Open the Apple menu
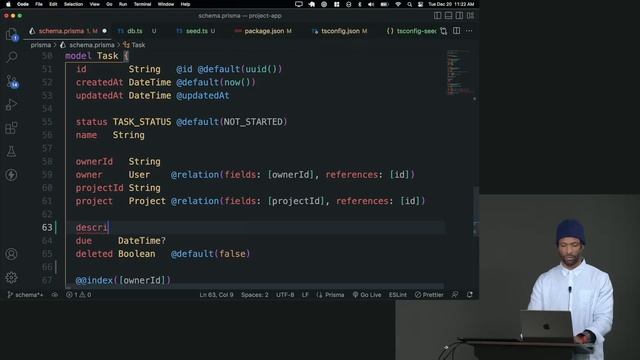The image size is (640, 360). point(8,4)
